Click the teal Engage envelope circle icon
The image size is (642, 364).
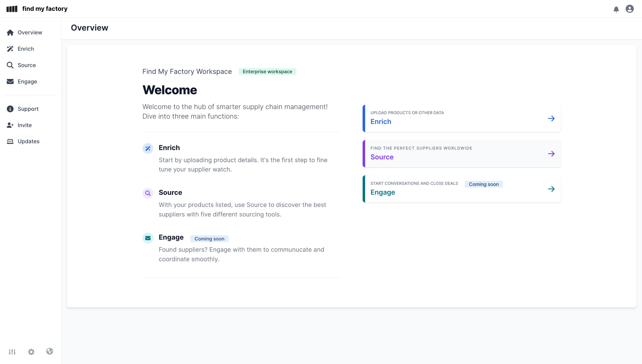(148, 238)
